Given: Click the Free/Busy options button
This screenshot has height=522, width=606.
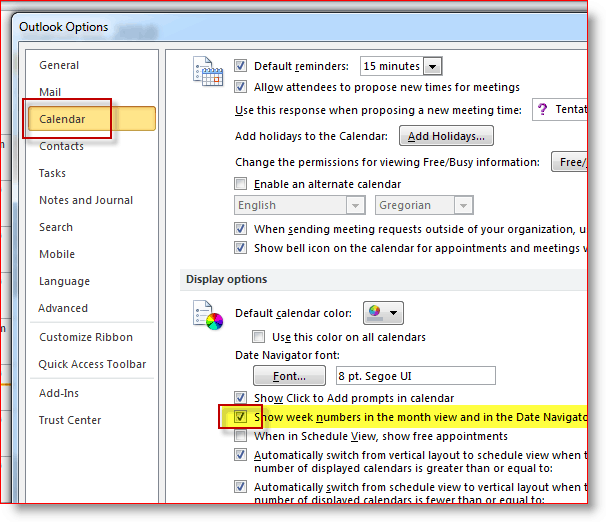Looking at the screenshot, I should [569, 162].
